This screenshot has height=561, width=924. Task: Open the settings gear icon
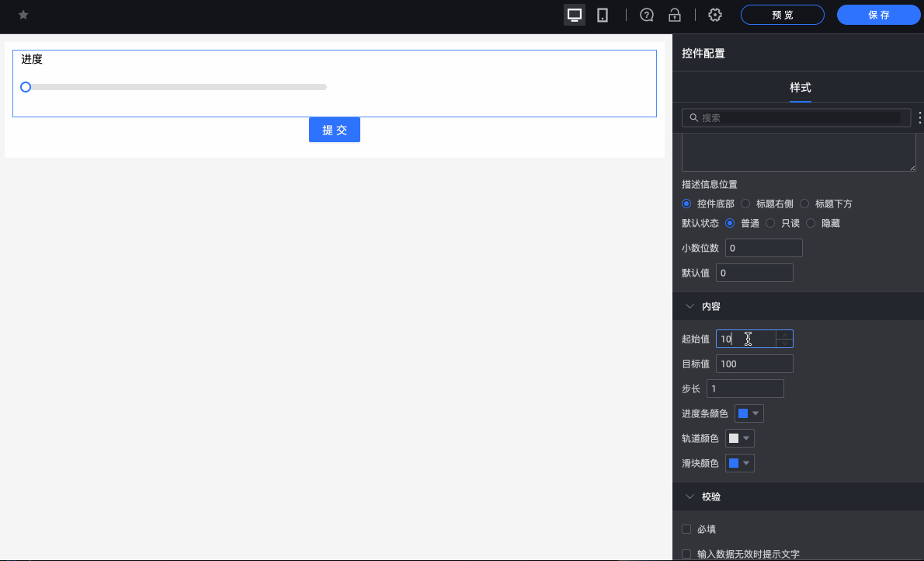point(714,14)
